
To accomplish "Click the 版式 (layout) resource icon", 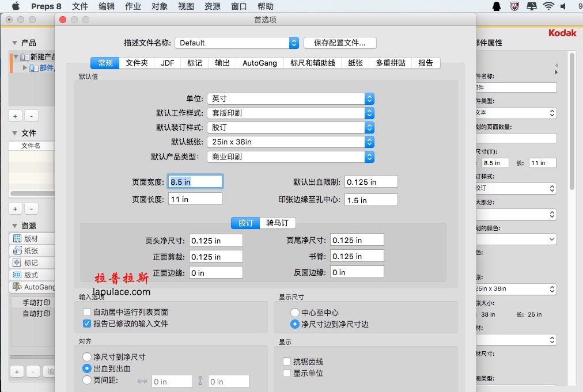I will tap(17, 275).
